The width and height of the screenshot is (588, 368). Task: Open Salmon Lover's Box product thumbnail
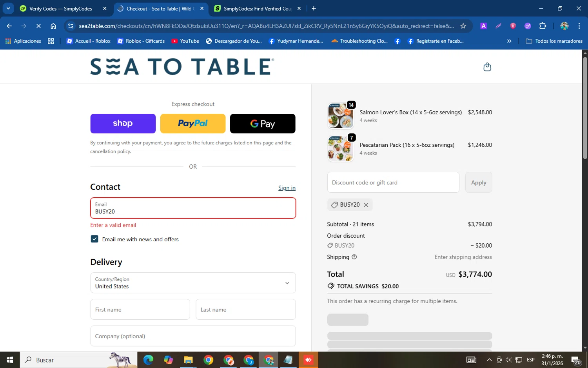pos(340,116)
